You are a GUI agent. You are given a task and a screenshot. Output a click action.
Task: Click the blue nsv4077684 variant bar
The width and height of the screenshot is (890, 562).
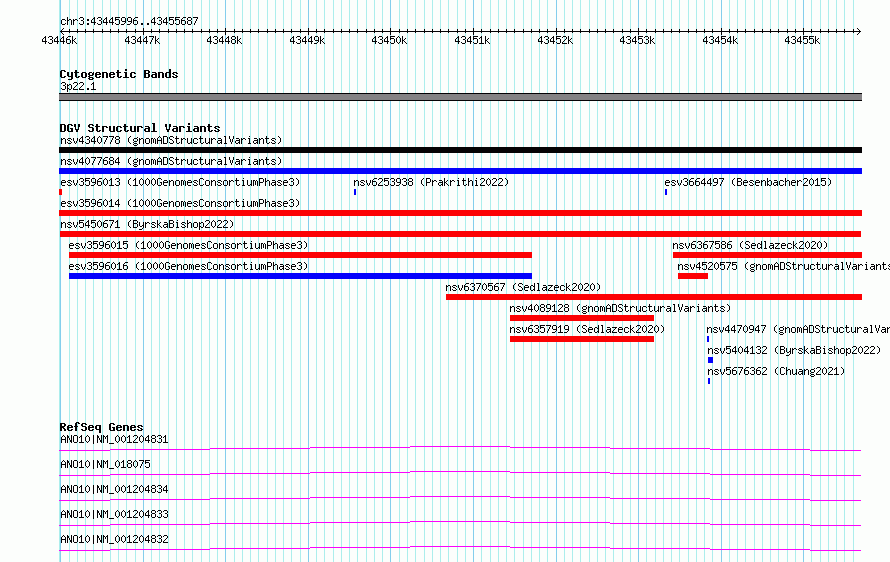point(460,171)
